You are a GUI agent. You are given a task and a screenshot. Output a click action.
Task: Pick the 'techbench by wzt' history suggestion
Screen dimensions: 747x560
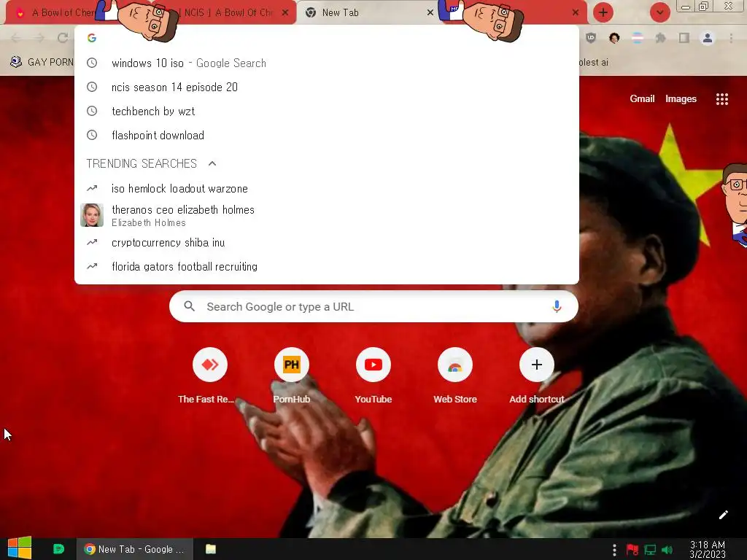click(326, 111)
